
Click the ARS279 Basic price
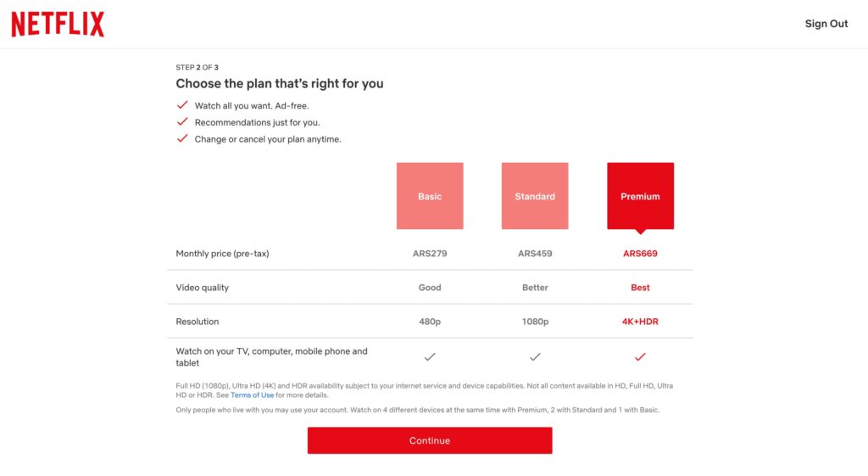(x=430, y=253)
